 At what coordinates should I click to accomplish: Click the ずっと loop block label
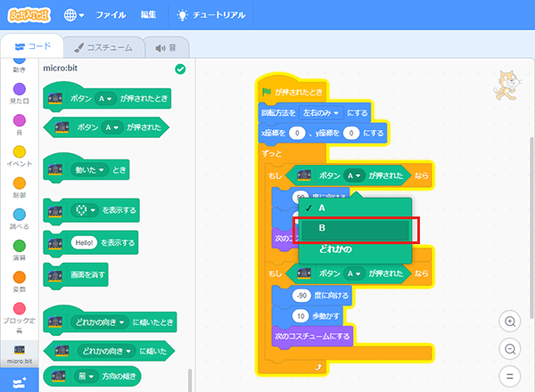[272, 153]
